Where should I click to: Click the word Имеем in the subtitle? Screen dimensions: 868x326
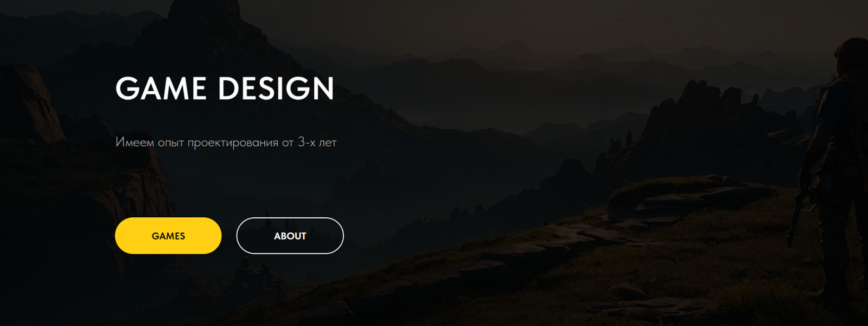[135, 142]
